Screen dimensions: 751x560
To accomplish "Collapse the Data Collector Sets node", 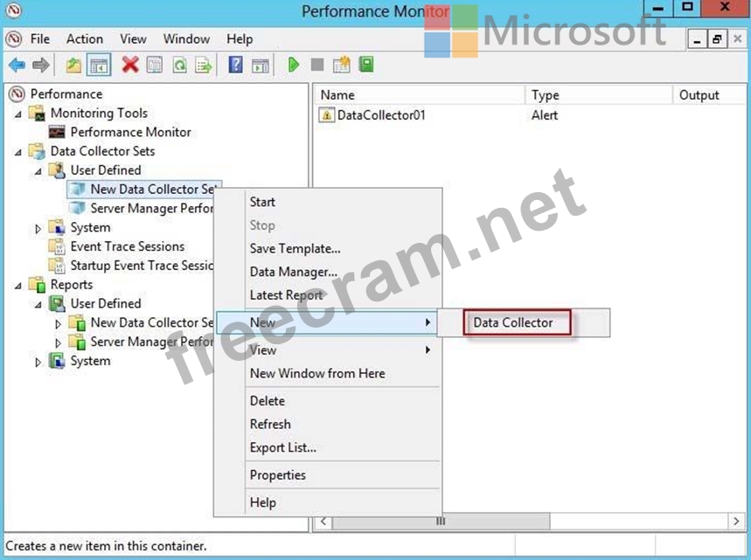I will pyautogui.click(x=18, y=153).
